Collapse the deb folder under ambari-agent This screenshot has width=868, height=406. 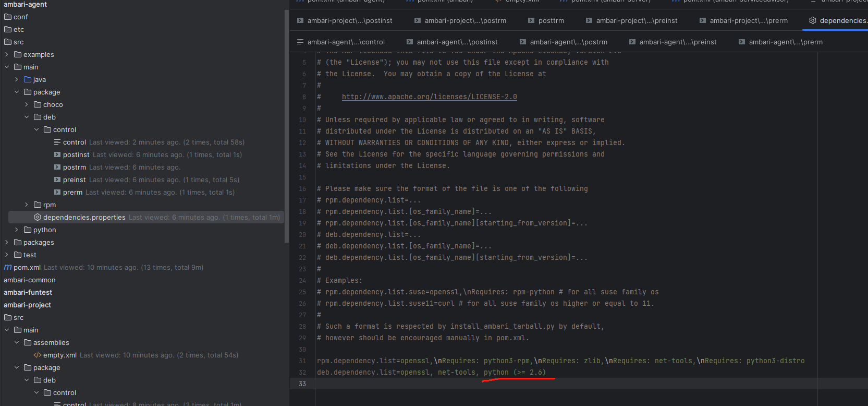(27, 117)
